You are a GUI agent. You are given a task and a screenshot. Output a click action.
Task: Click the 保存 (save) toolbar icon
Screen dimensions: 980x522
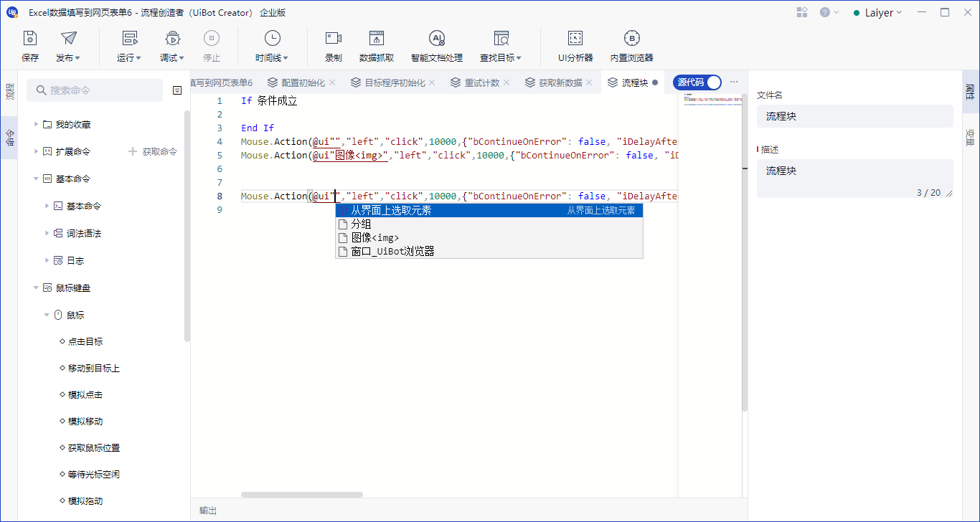click(30, 39)
